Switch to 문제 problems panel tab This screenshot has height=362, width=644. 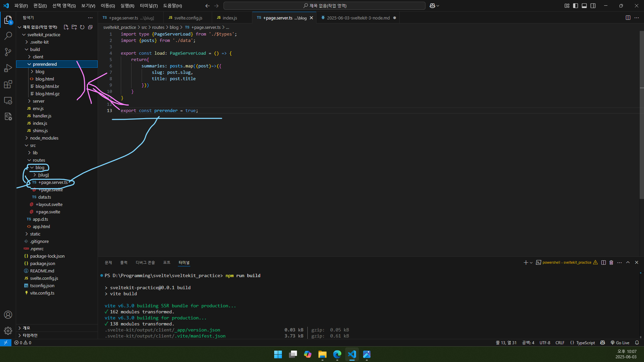tap(108, 262)
